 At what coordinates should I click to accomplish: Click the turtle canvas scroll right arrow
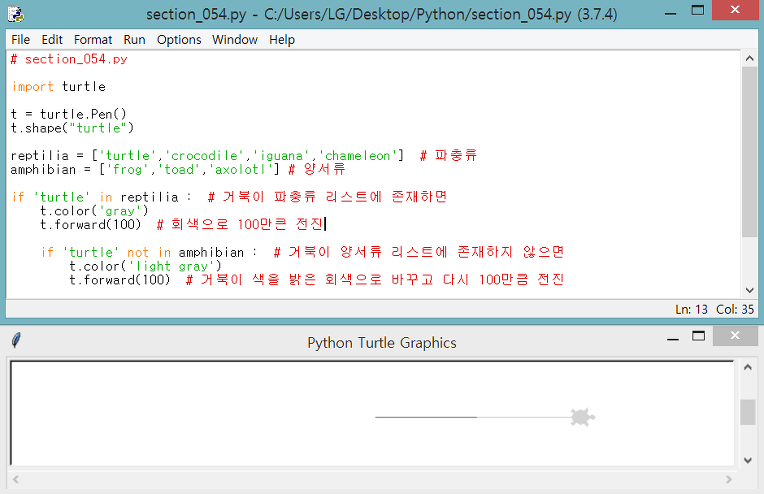pos(728,479)
